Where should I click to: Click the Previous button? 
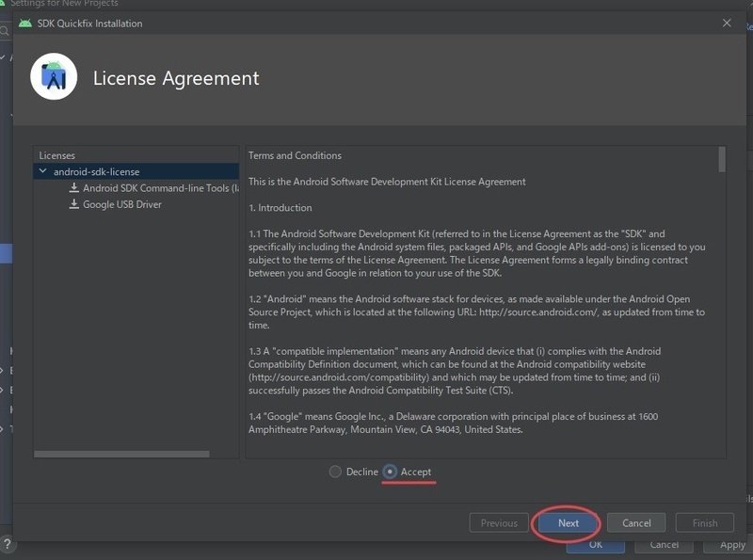coord(499,523)
